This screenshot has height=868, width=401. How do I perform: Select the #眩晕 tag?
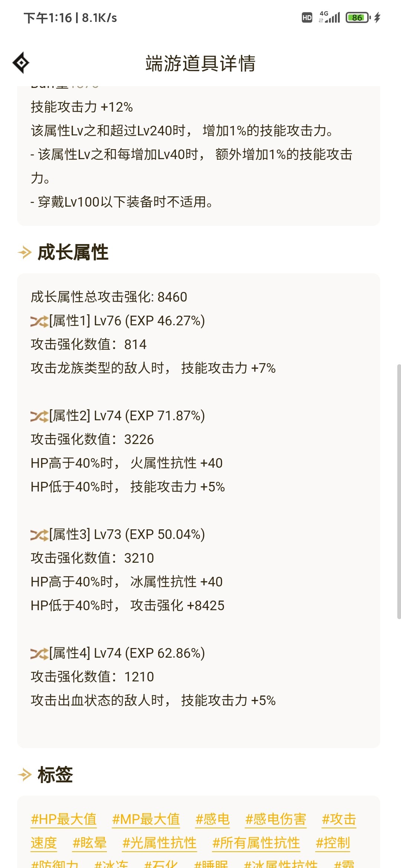[x=89, y=843]
